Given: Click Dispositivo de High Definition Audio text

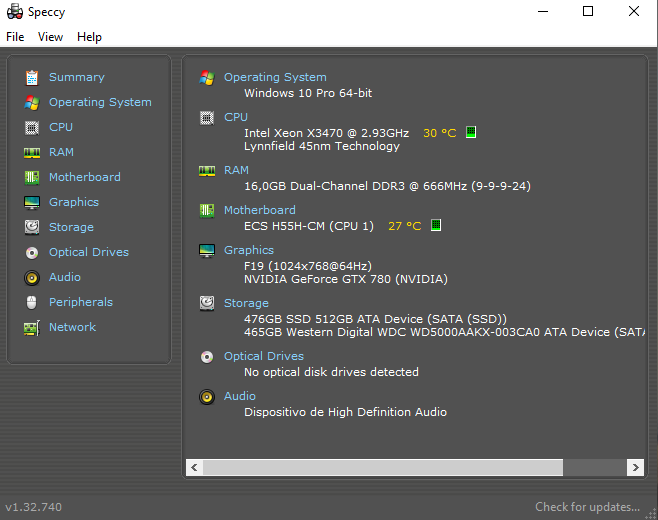Looking at the screenshot, I should 345,412.
